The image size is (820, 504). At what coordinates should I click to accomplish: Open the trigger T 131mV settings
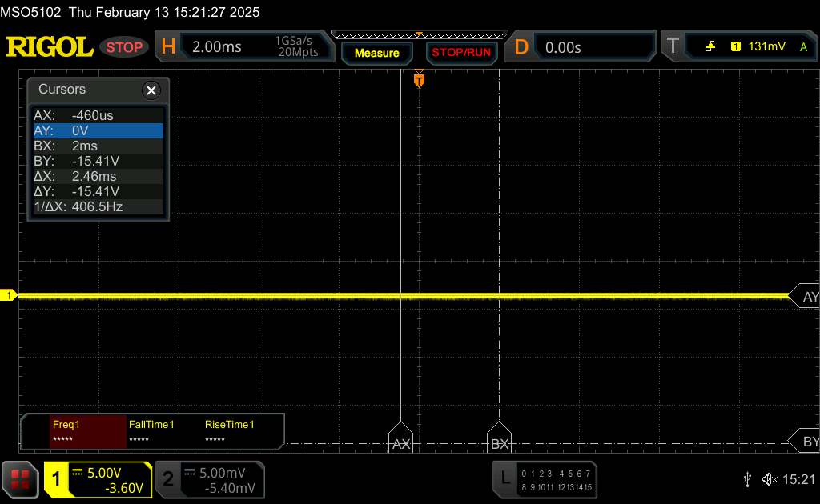(739, 46)
